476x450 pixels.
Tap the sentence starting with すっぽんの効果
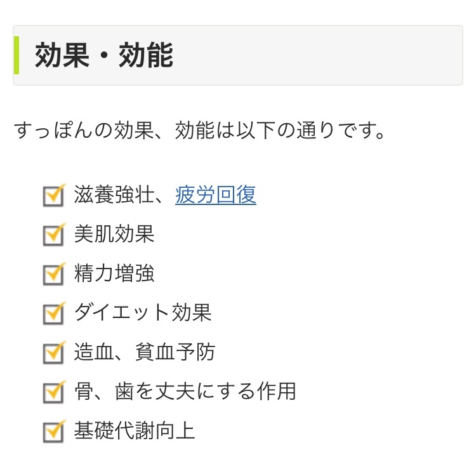(x=200, y=131)
